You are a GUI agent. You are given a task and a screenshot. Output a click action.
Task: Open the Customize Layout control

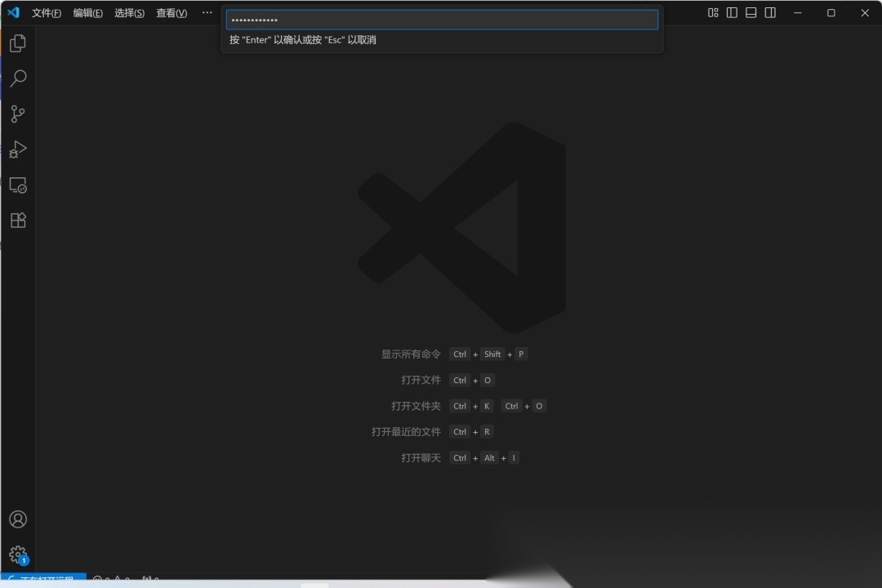(x=713, y=12)
